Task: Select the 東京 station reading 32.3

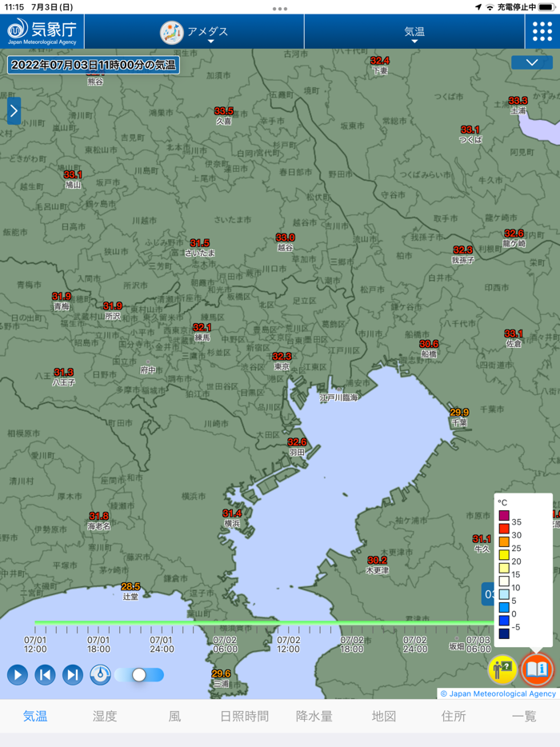Action: tap(282, 362)
